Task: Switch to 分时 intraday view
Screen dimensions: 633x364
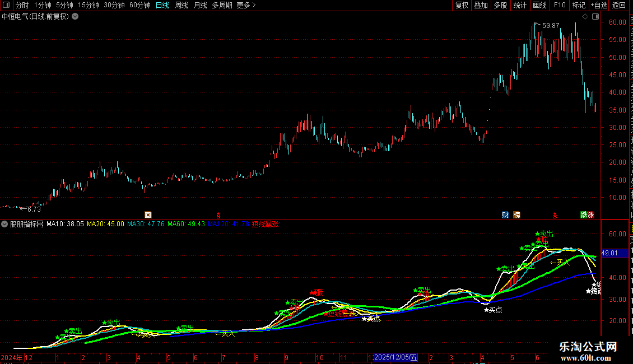Action: point(22,5)
